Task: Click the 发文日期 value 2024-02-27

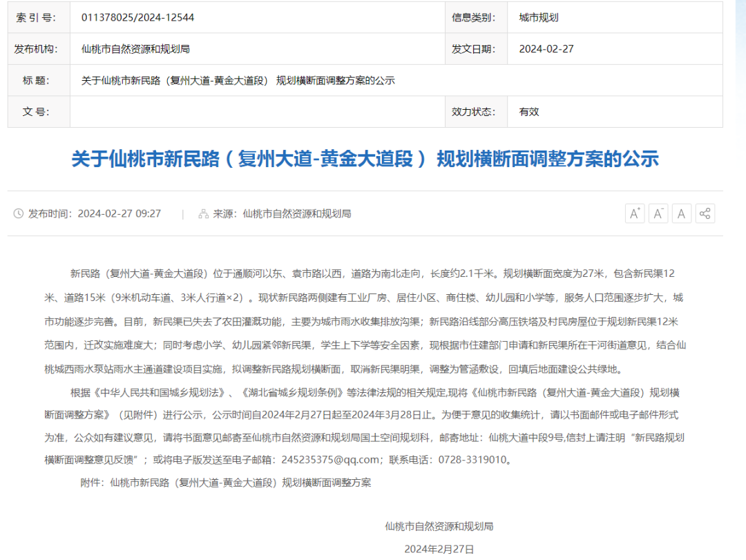Action: point(546,49)
